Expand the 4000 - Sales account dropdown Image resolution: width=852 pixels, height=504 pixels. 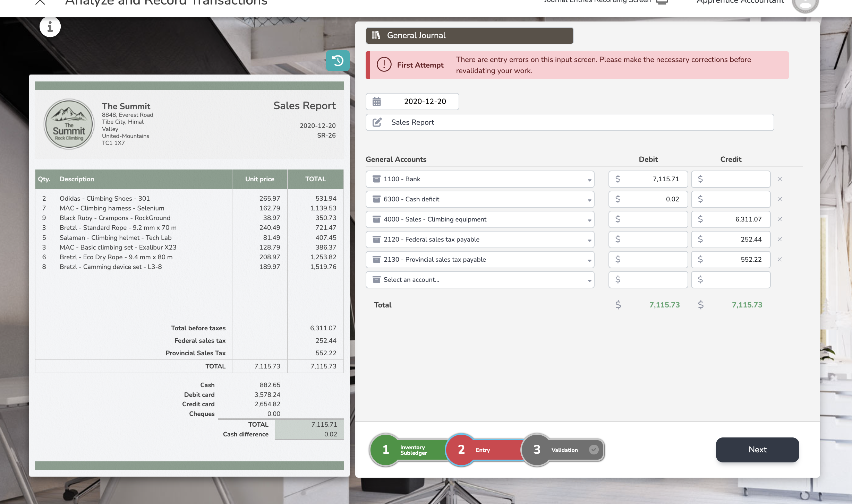point(589,220)
